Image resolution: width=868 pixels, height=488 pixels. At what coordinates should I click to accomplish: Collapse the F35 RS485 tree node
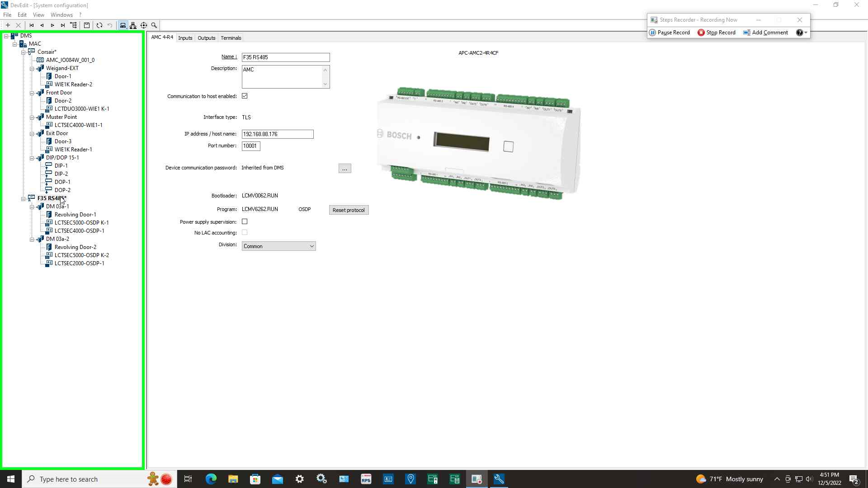click(24, 198)
